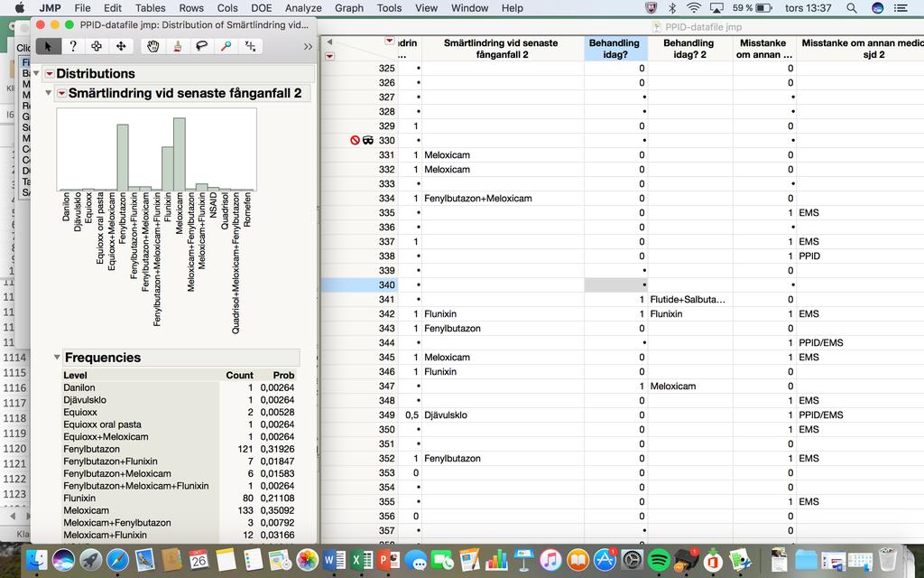The height and width of the screenshot is (578, 924).
Task: Select the 'Behandling idag? 2' column header
Action: point(690,49)
